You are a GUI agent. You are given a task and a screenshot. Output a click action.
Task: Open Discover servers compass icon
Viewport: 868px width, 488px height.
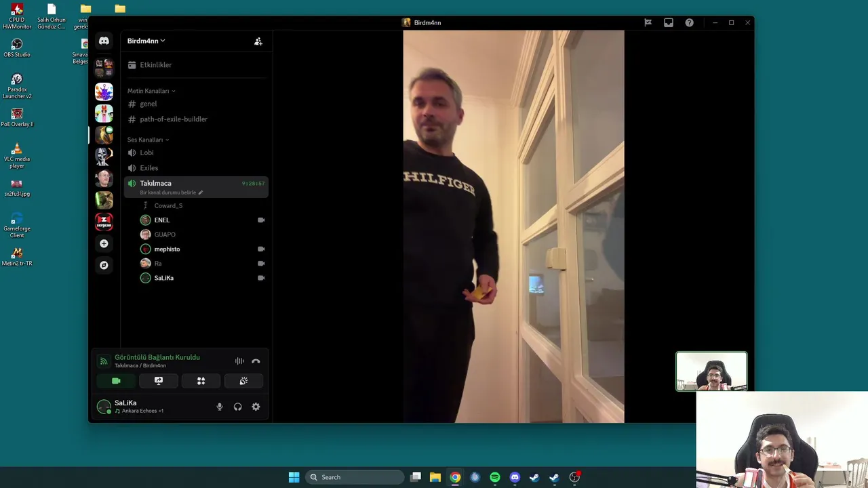104,265
